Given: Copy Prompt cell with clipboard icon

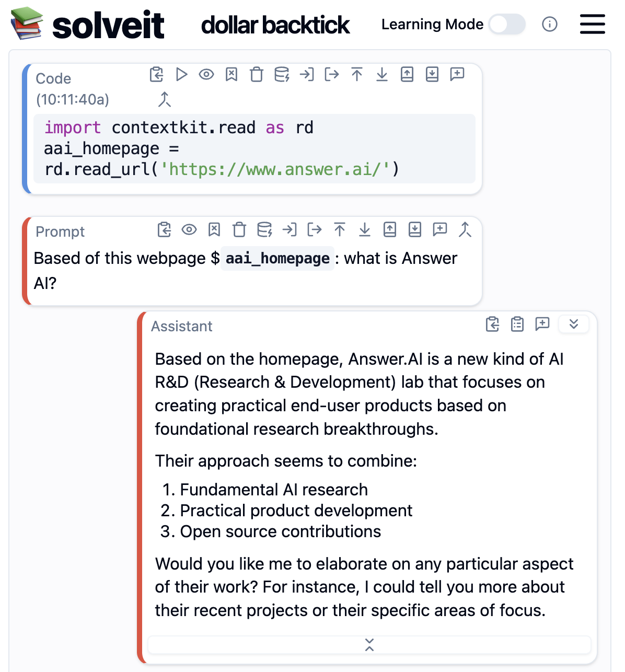Looking at the screenshot, I should click(164, 229).
